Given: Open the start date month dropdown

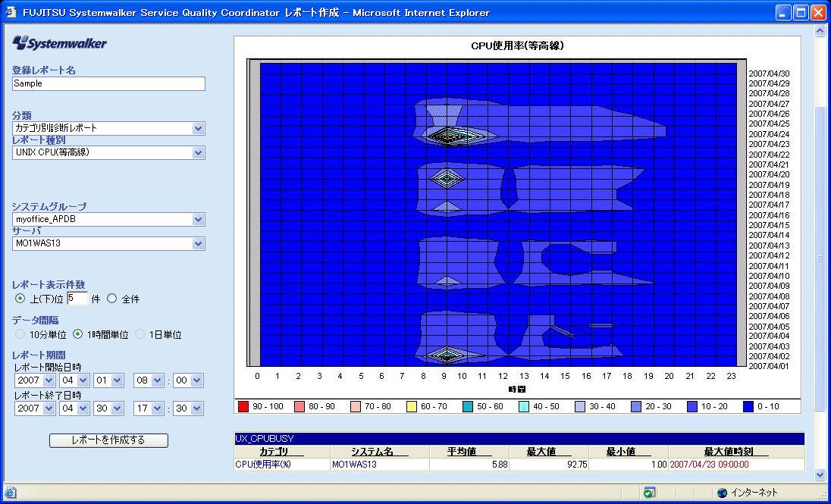Looking at the screenshot, I should 83,380.
